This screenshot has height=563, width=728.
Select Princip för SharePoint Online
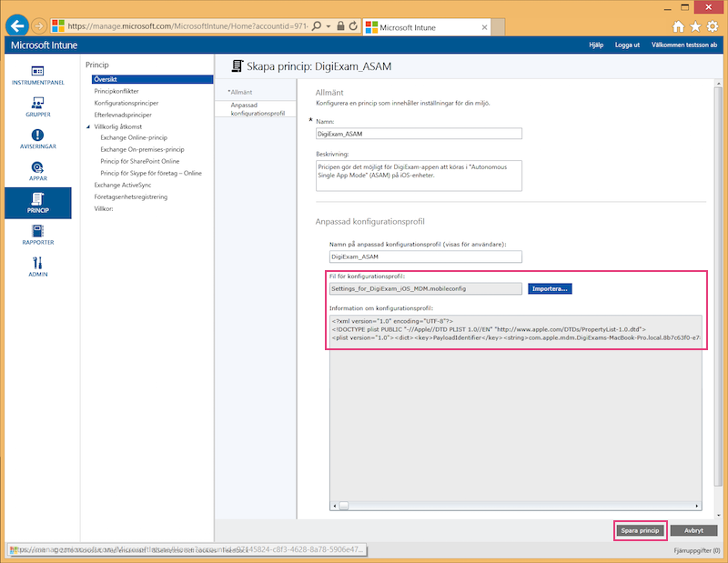pos(140,161)
